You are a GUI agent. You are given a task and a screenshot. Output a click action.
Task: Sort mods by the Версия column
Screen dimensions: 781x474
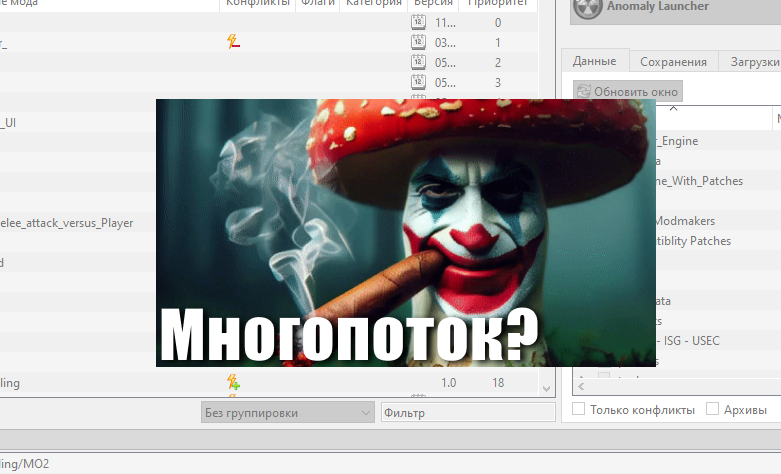click(x=433, y=4)
